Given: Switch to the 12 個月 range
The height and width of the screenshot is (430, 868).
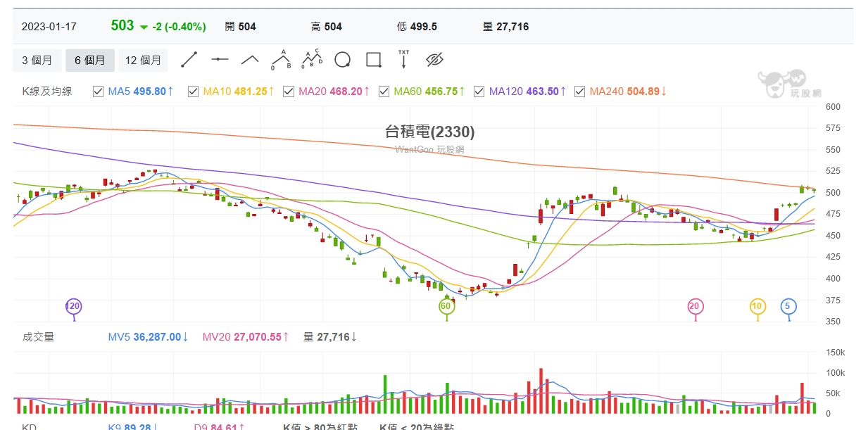Looking at the screenshot, I should point(143,61).
